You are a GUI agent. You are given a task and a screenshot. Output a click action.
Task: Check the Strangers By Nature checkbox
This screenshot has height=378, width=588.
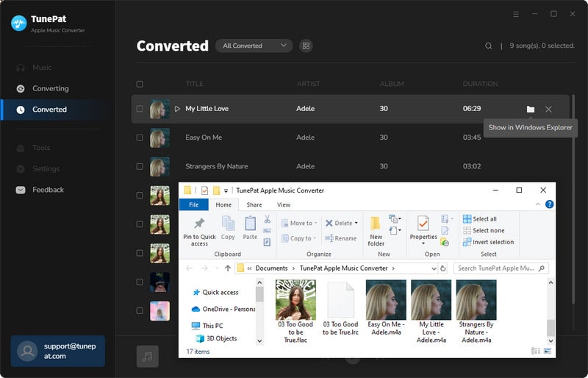click(140, 166)
